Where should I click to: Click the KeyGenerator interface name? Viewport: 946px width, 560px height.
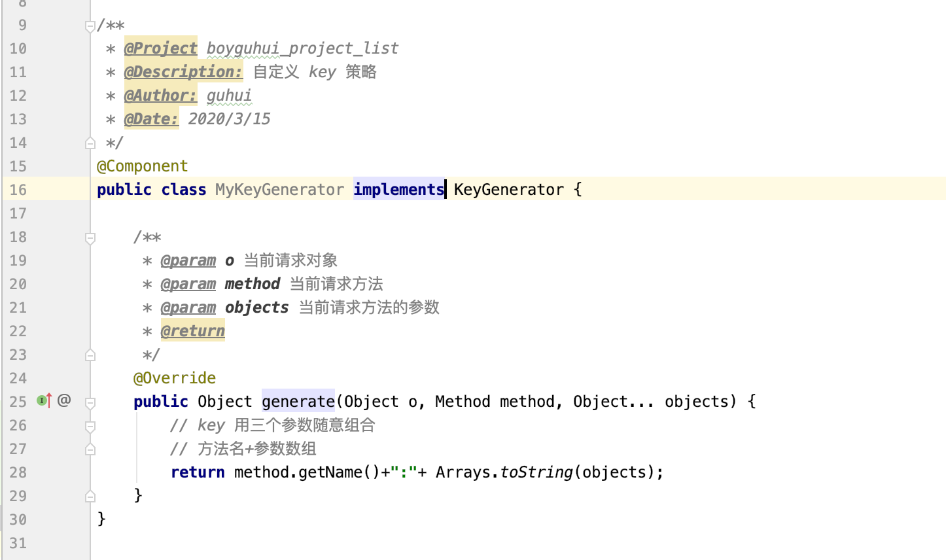[509, 190]
